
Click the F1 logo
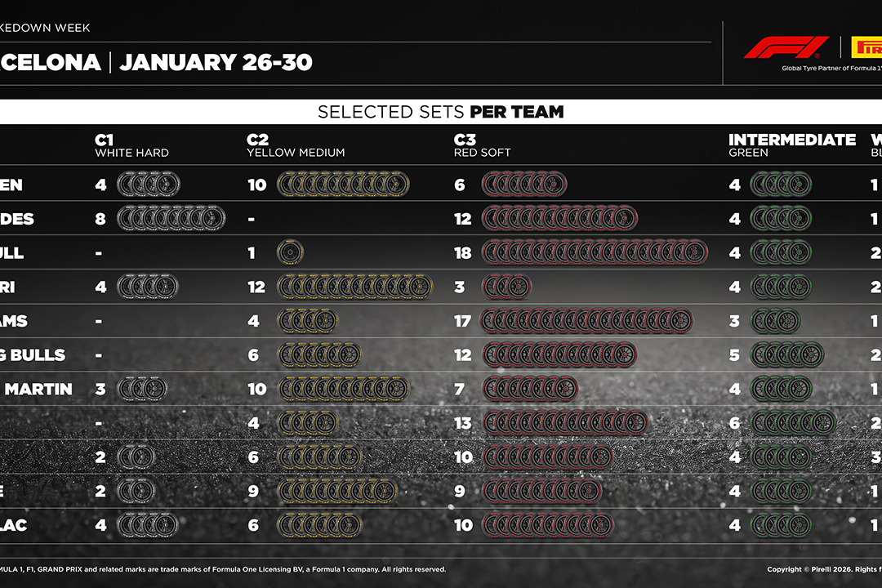pyautogui.click(x=786, y=47)
